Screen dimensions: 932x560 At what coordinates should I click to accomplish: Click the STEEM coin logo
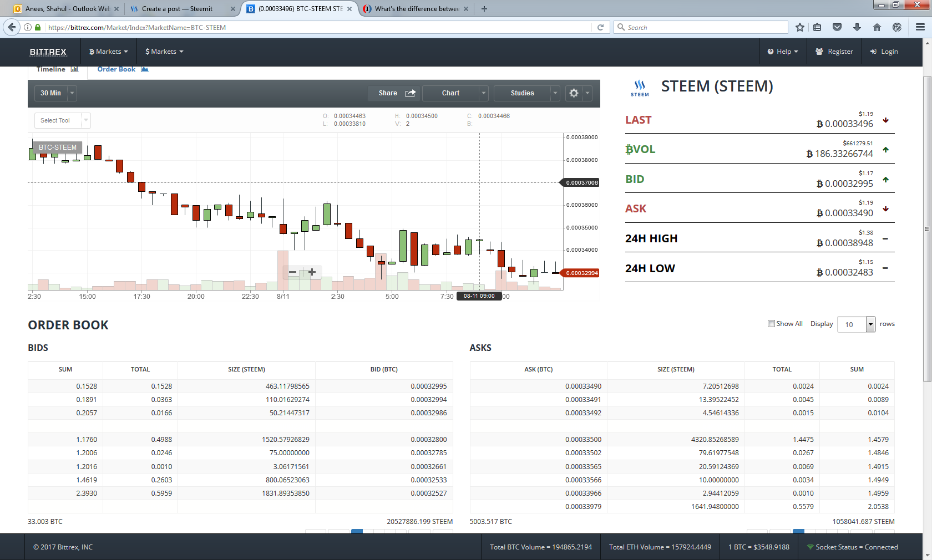640,88
